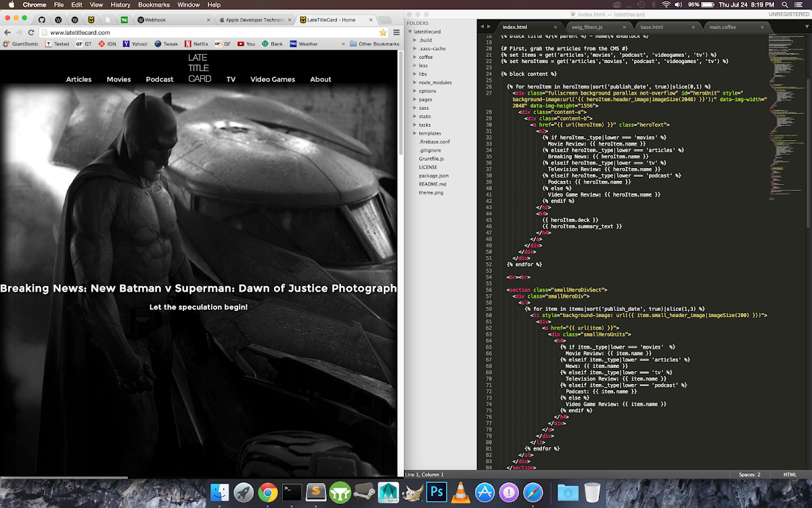Open the HTML syntax selector in status bar

click(789, 475)
